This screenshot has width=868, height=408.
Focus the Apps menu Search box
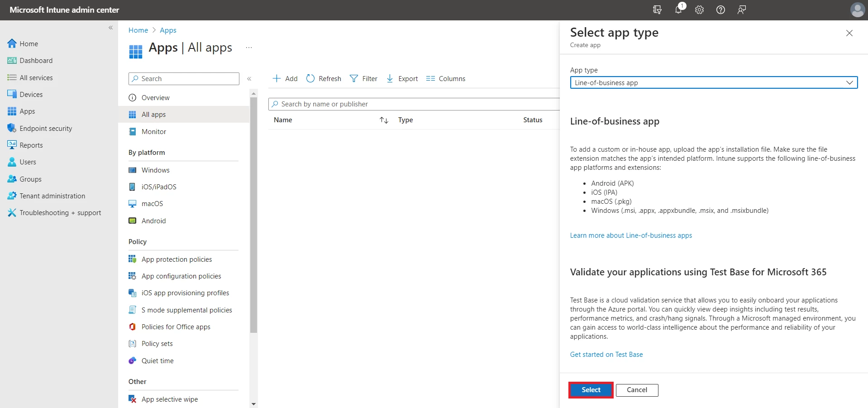click(x=184, y=79)
